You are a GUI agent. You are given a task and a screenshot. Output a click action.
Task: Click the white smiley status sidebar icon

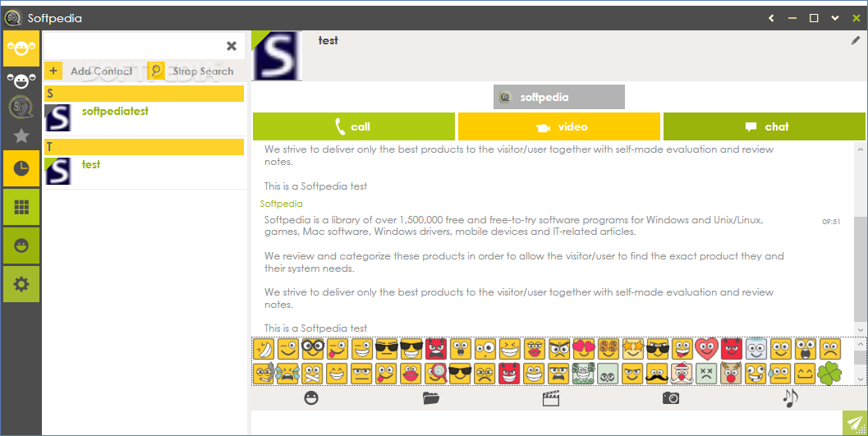pyautogui.click(x=21, y=81)
